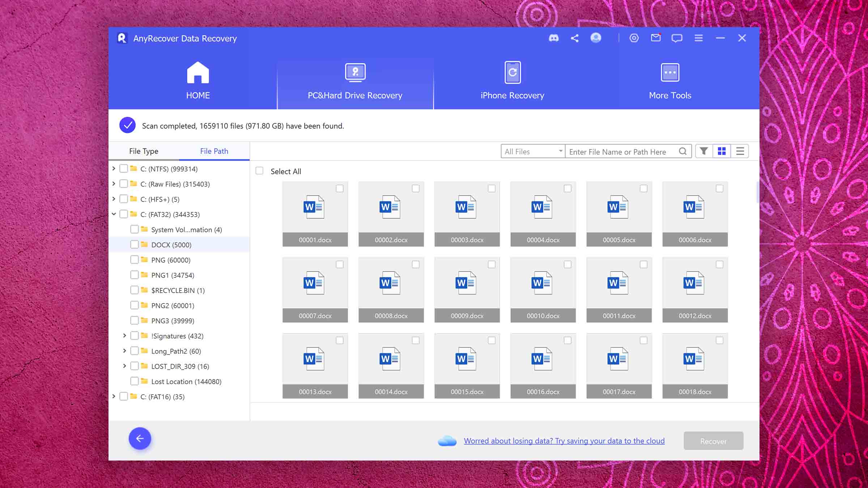Open the Discord community icon

[x=554, y=38]
